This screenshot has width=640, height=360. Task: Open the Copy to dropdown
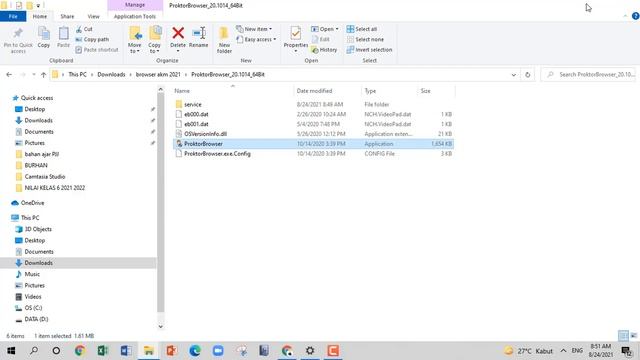[154, 40]
